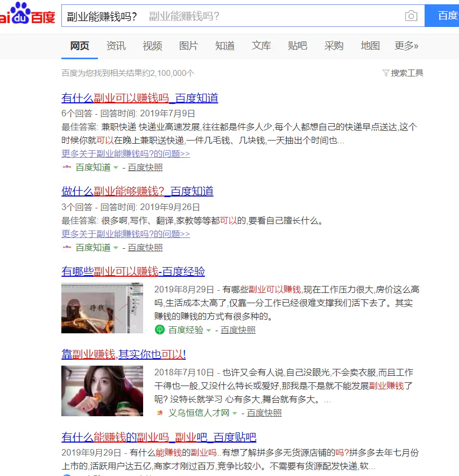Click the 副业能赚钱吗? search input field
This screenshot has width=459, height=476.
[x=243, y=16]
